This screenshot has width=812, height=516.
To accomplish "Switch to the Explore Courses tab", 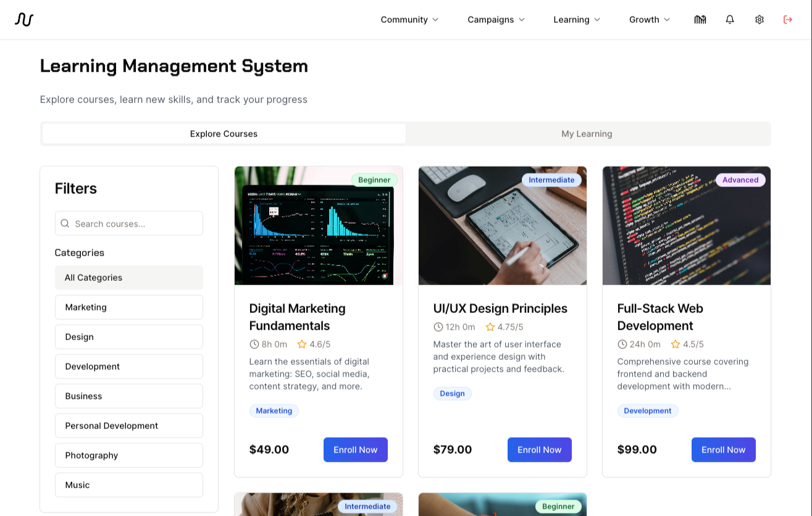I will tap(224, 134).
